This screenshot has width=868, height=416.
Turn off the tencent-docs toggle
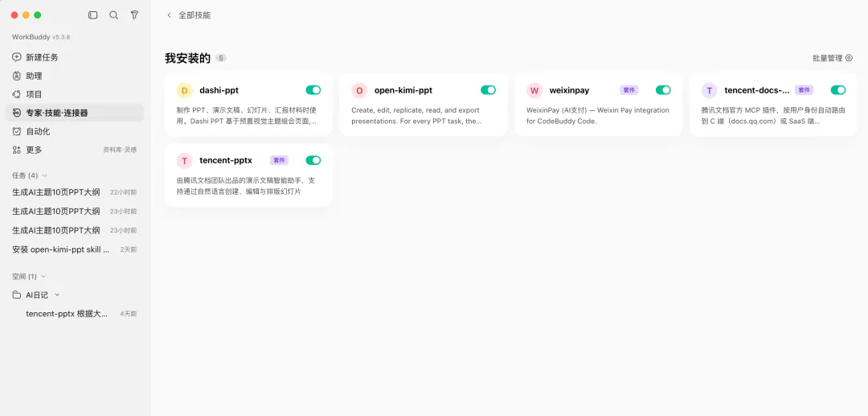tap(838, 90)
